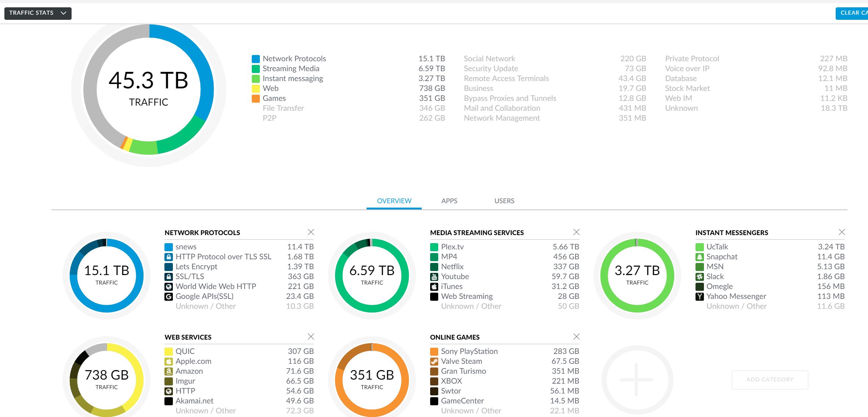Click the Sony PlayStation orange swatch
868x417 pixels.
pyautogui.click(x=434, y=351)
